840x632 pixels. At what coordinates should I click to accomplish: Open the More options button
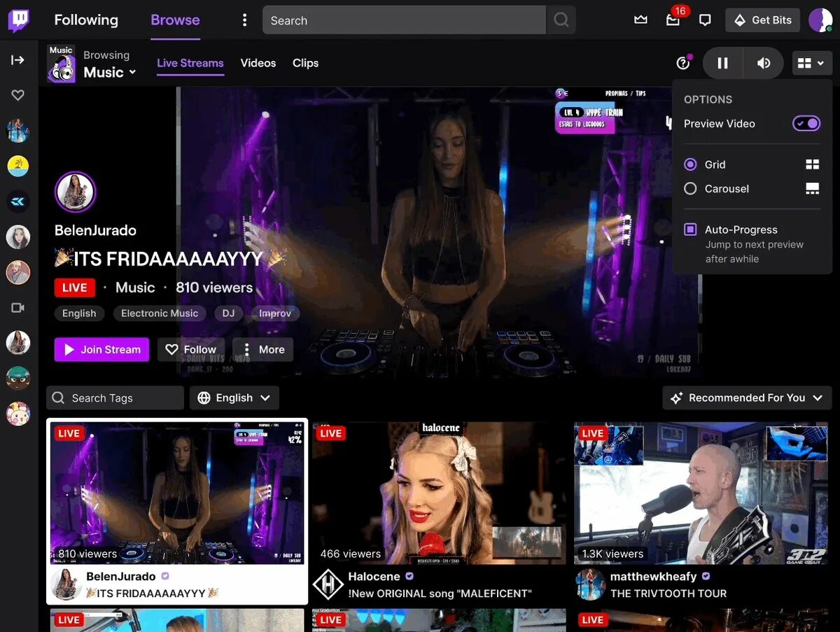pyautogui.click(x=263, y=349)
